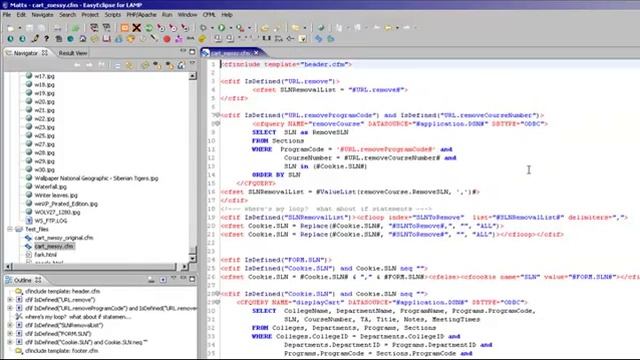This screenshot has width=640, height=360.
Task: Maximize the Navigator panel
Action: (x=192, y=52)
